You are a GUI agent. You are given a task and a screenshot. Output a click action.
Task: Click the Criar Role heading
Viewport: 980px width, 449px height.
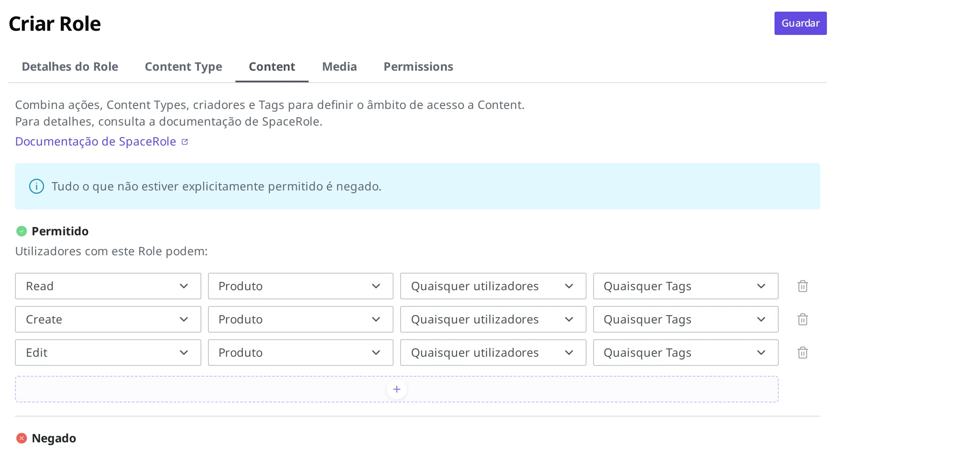(x=55, y=24)
